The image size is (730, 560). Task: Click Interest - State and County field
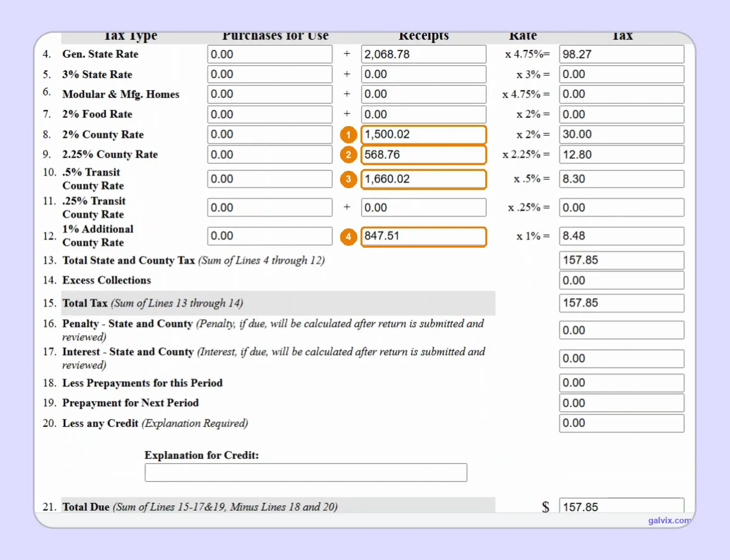622,359
